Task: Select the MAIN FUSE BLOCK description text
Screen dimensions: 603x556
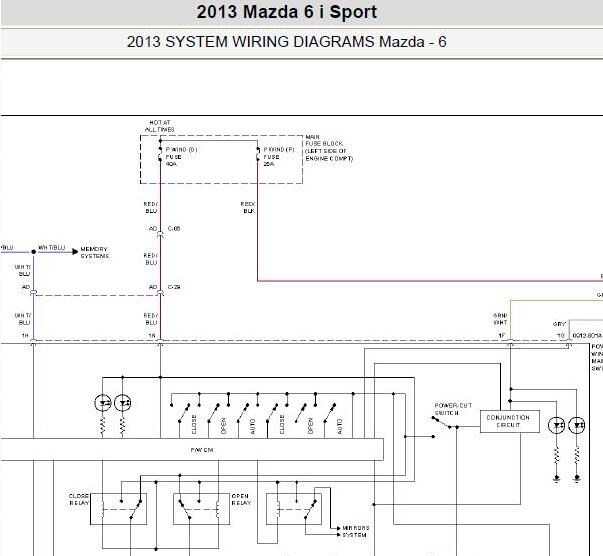Action: pos(329,148)
